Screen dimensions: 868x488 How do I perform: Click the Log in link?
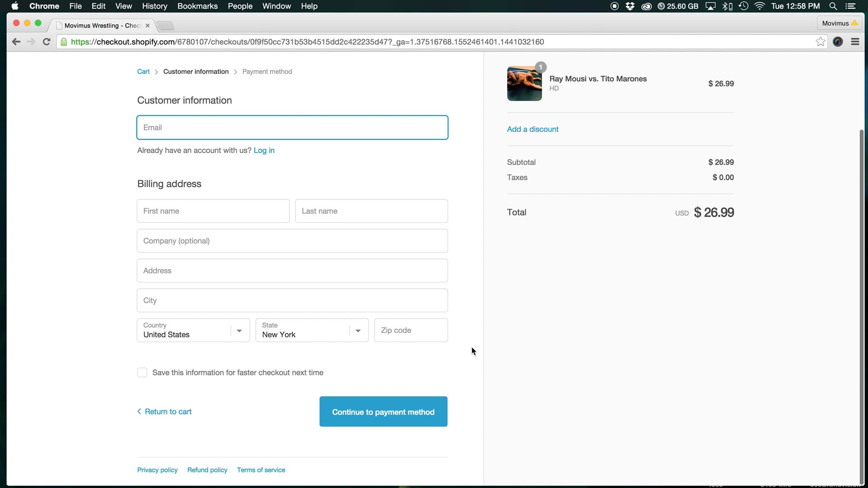coord(264,150)
